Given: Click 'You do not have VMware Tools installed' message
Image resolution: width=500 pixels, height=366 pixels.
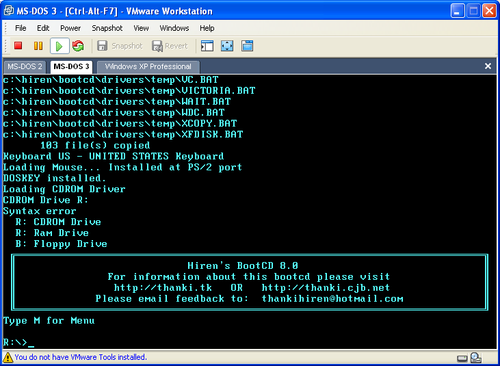Looking at the screenshot, I should [80, 357].
